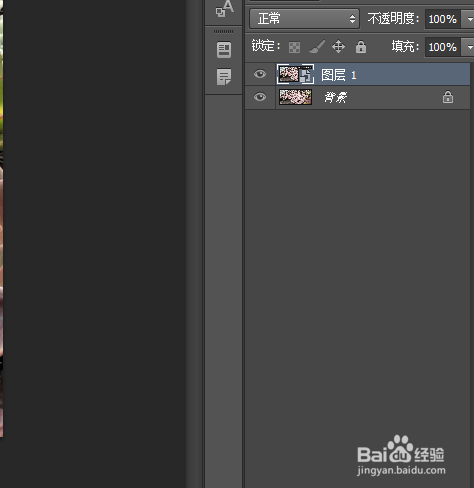Open the properties panel icon in dock
Viewport: 474px width, 488px height.
[224, 50]
